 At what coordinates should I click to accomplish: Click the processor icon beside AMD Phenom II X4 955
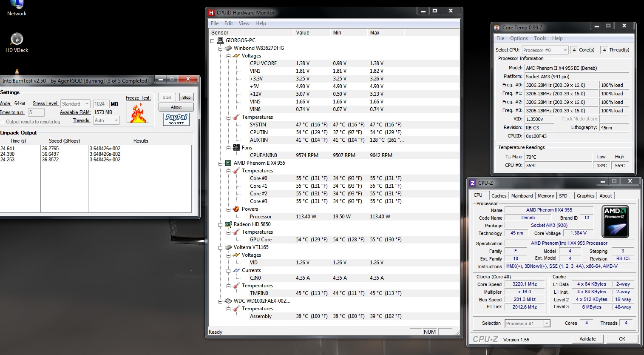click(x=228, y=163)
